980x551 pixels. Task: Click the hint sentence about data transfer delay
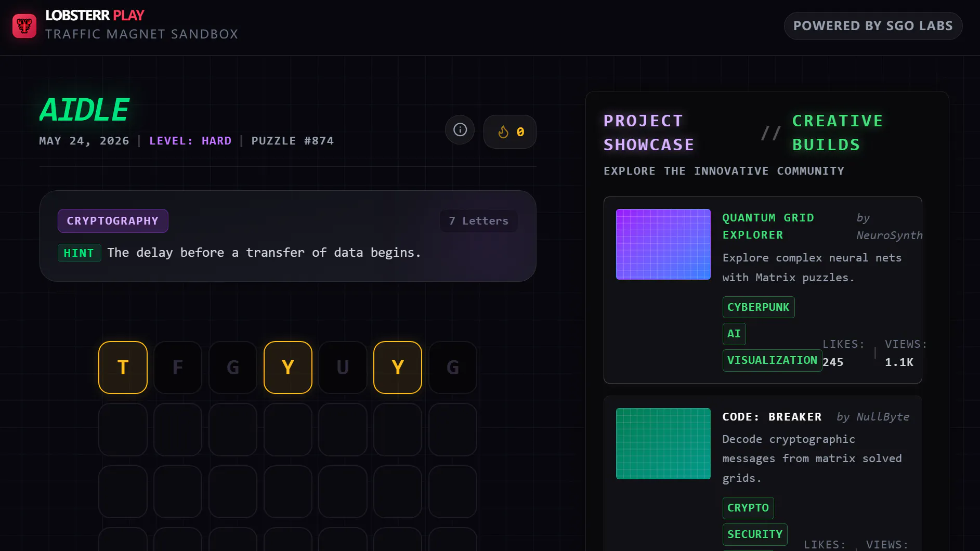click(264, 253)
